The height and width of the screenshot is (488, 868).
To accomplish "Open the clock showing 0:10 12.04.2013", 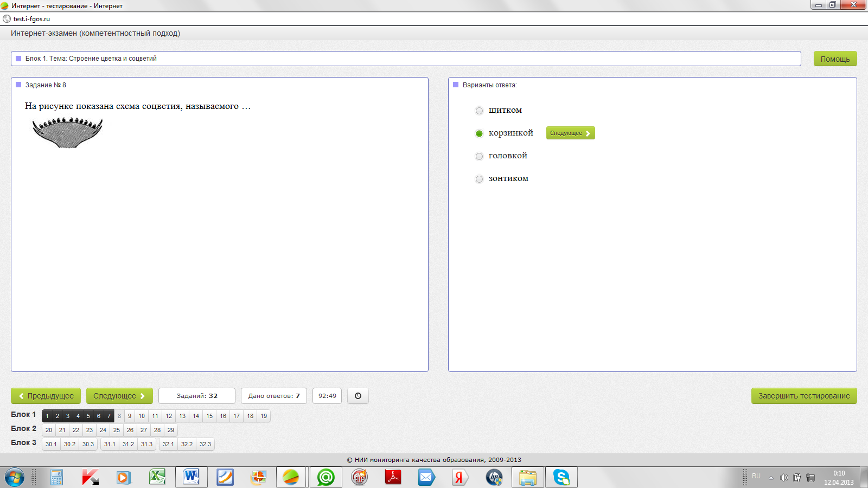I will coord(839,478).
